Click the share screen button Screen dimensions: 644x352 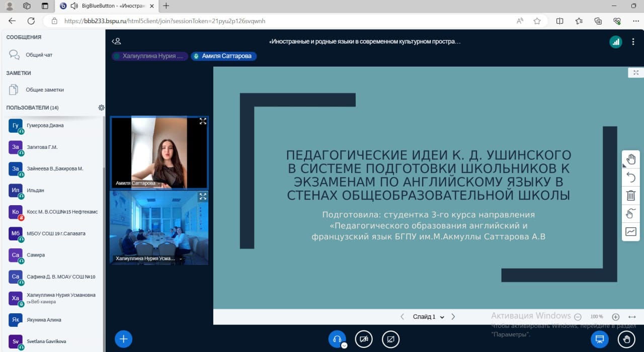click(390, 339)
